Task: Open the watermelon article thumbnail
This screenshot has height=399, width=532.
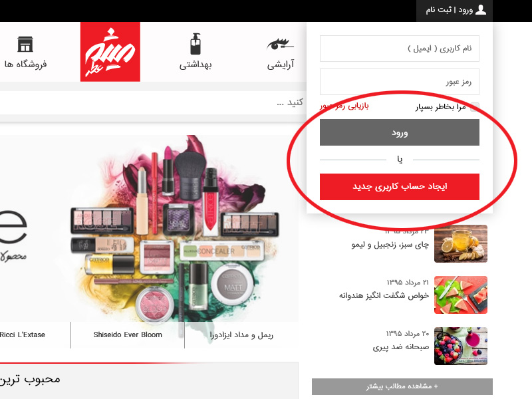Action: (461, 295)
